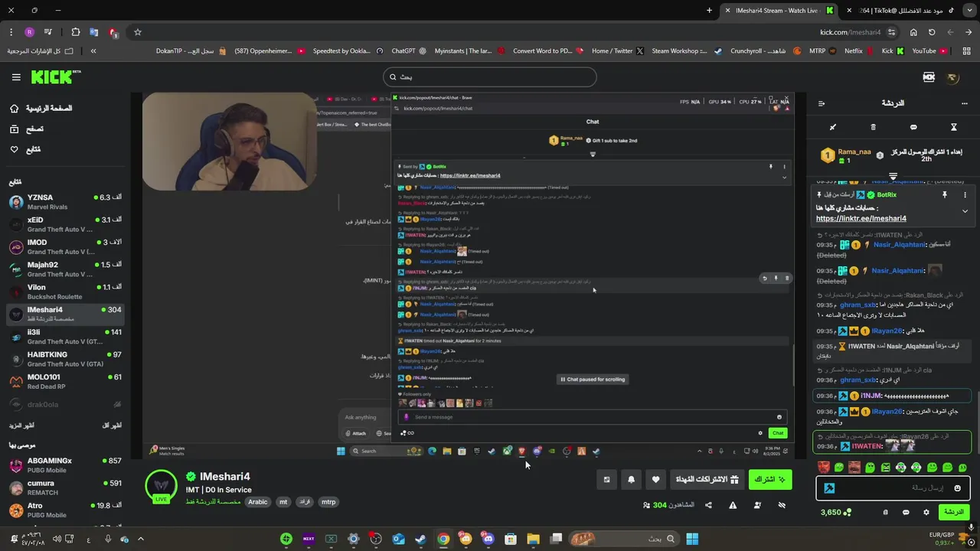Open Windows Start menu
Image resolution: width=980 pixels, height=551 pixels.
coord(692,539)
